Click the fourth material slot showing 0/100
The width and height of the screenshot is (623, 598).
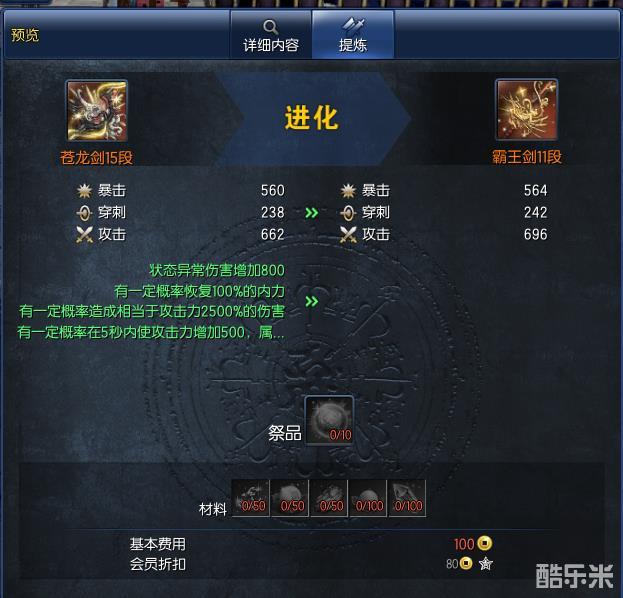click(368, 498)
